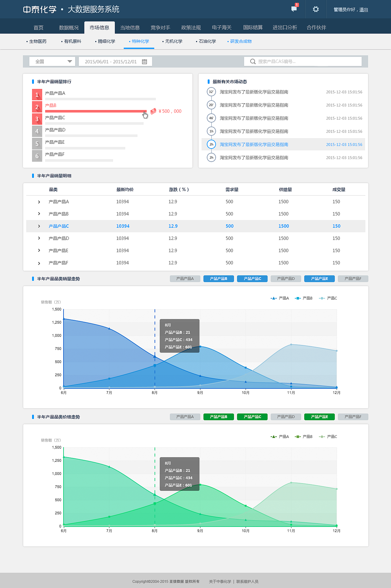Click the 32' time circle in news
391x588 pixels.
211,92
